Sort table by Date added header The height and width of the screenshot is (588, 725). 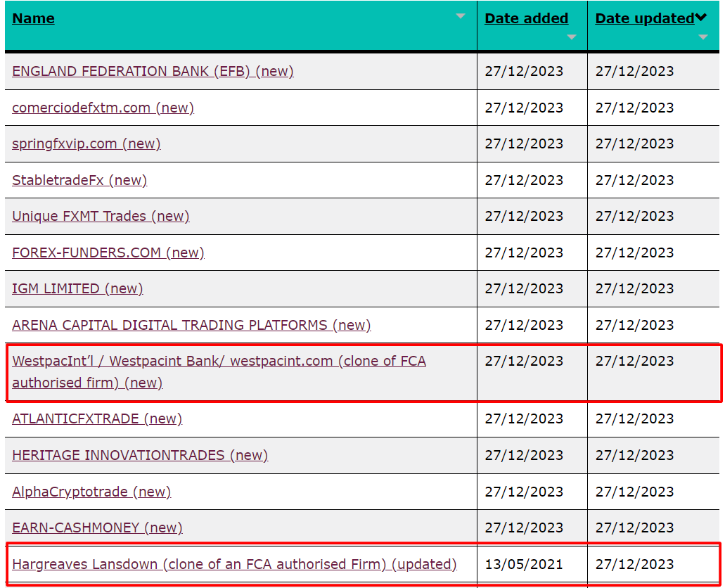coord(526,19)
